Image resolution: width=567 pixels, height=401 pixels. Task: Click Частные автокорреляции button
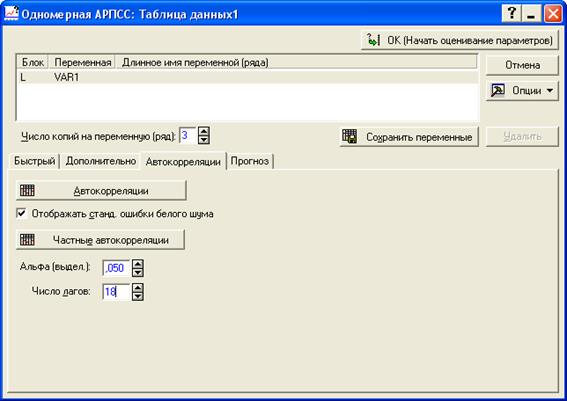[x=100, y=240]
